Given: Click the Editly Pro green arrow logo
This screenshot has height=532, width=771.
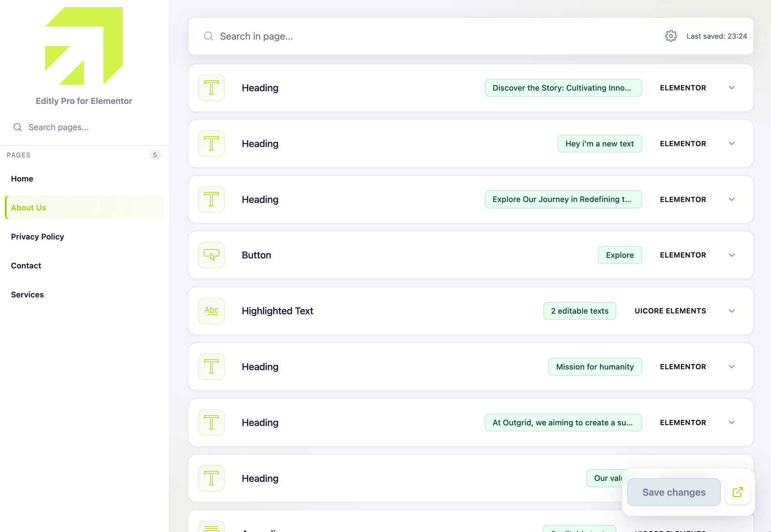Looking at the screenshot, I should tap(84, 46).
